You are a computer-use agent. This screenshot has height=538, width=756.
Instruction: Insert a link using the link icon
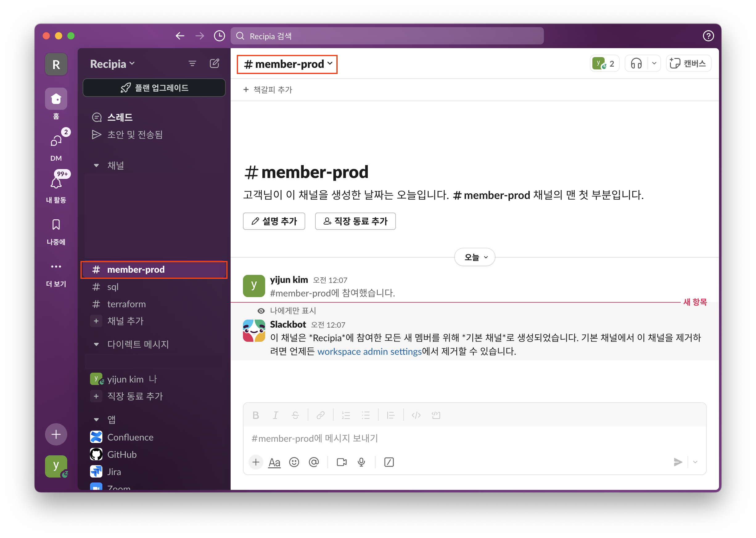pos(320,415)
